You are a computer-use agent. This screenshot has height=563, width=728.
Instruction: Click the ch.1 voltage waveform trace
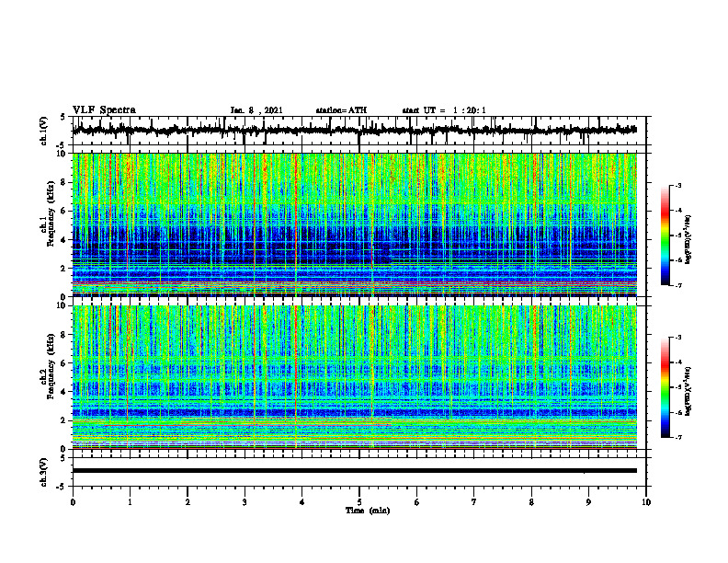pos(354,131)
